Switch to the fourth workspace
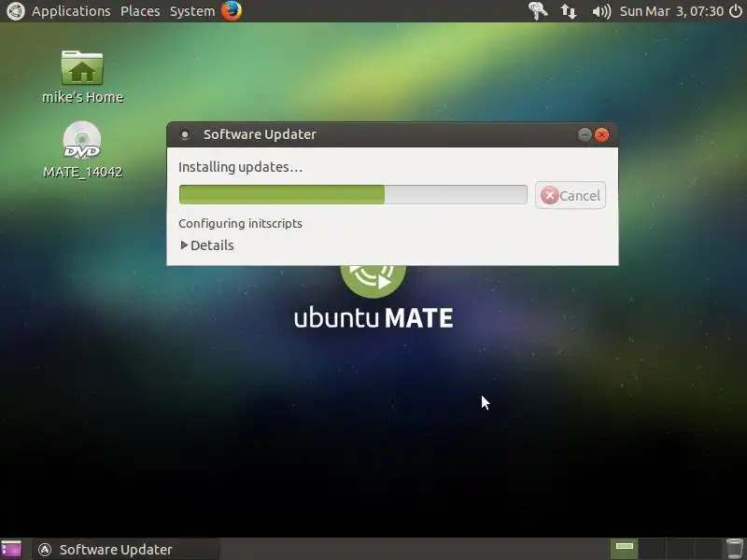The height and width of the screenshot is (560, 747). (707, 549)
